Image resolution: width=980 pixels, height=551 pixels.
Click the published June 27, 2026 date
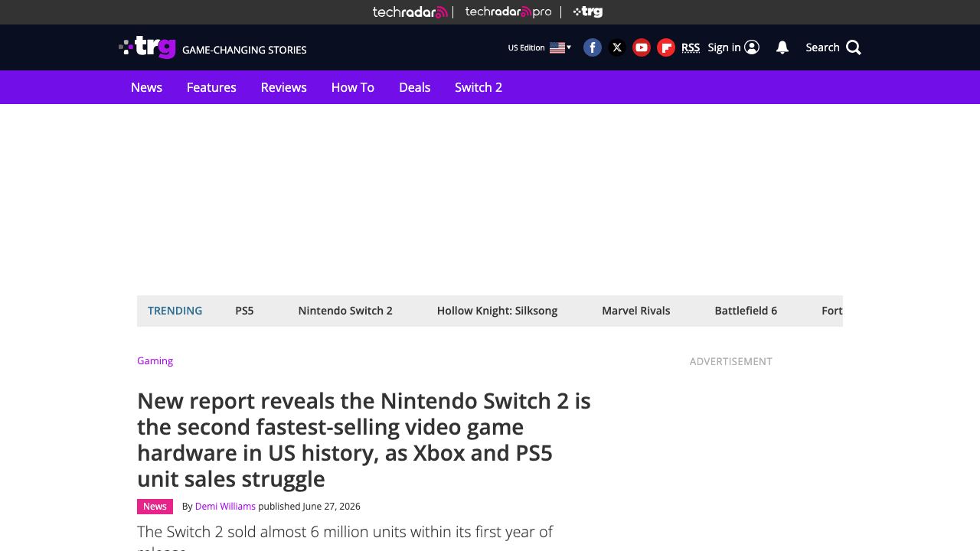point(309,507)
